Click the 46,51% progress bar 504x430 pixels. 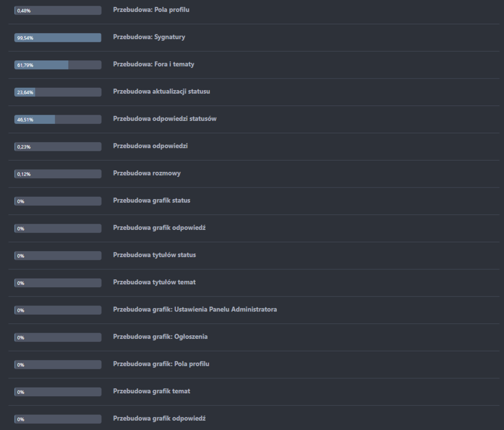57,119
